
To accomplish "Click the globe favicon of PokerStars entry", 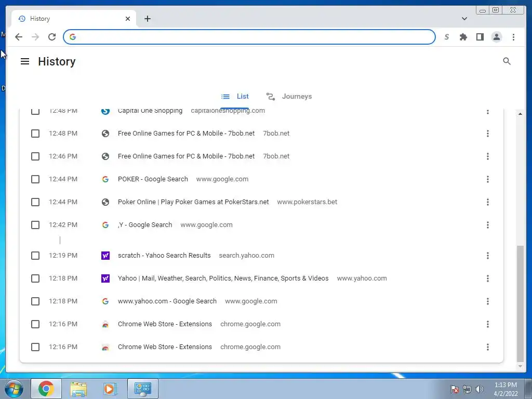I will (x=105, y=202).
